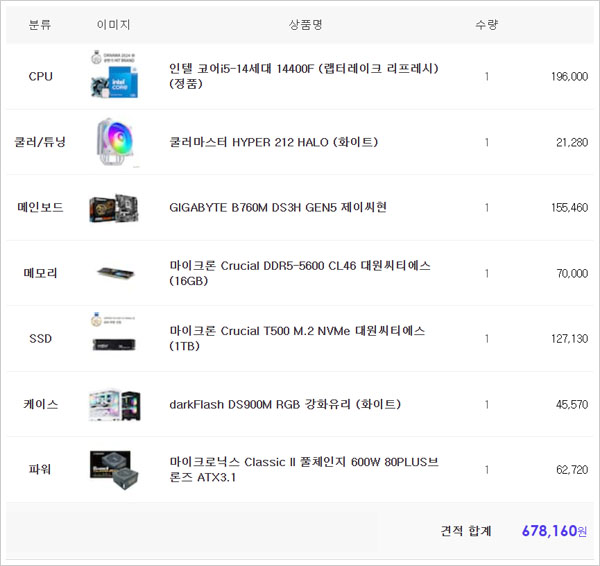Select the quantity 1 in the 파워 row
Screen dimensions: 600x566
(487, 470)
